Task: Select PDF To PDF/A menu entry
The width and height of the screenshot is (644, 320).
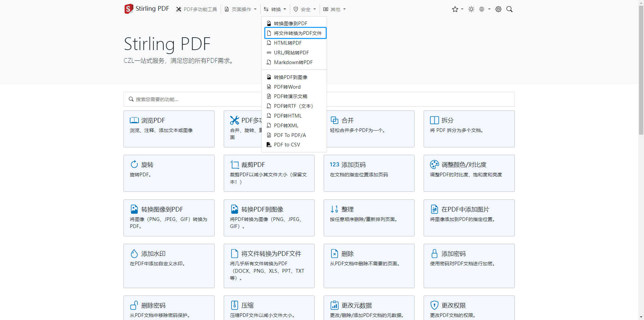Action: coord(294,135)
